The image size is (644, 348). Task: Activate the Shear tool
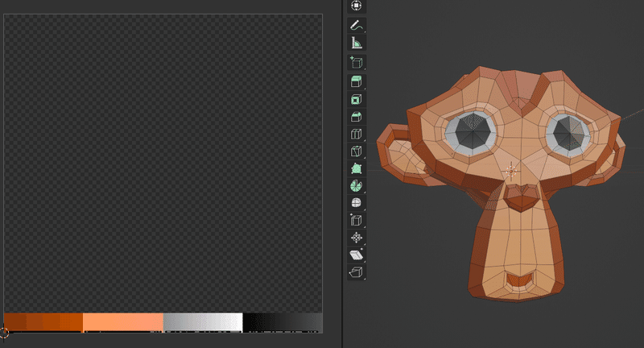356,255
